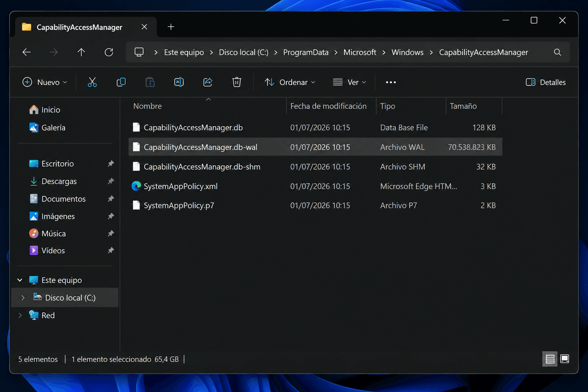588x392 pixels.
Task: Navigate to Windows breadcrumb
Action: coord(407,52)
